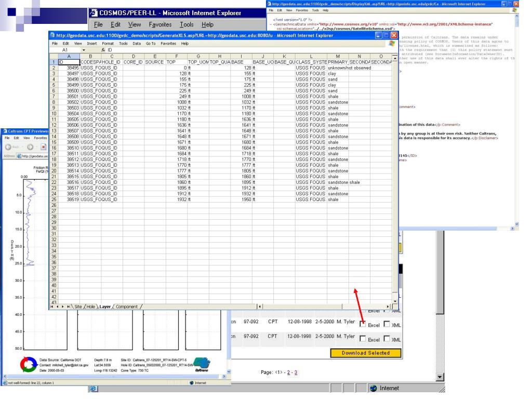Click the ID cell "38519"

pos(69,199)
